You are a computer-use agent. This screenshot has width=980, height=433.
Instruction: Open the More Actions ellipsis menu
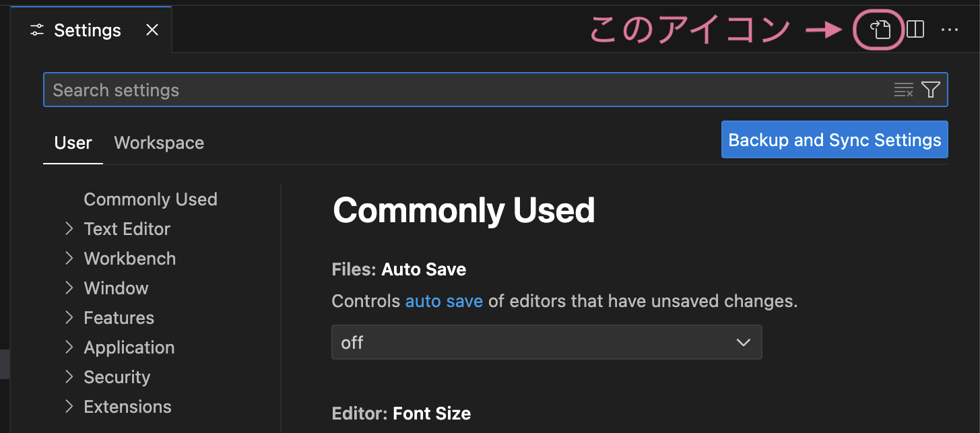coord(950,30)
